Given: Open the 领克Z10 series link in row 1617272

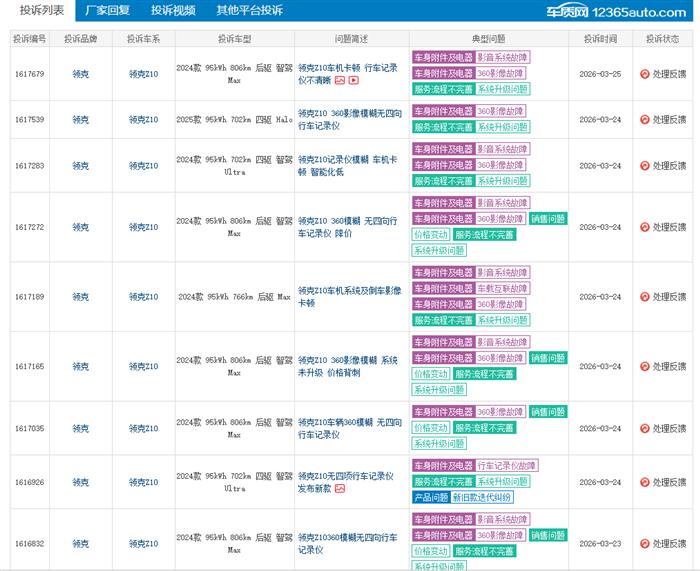Looking at the screenshot, I should coord(143,228).
